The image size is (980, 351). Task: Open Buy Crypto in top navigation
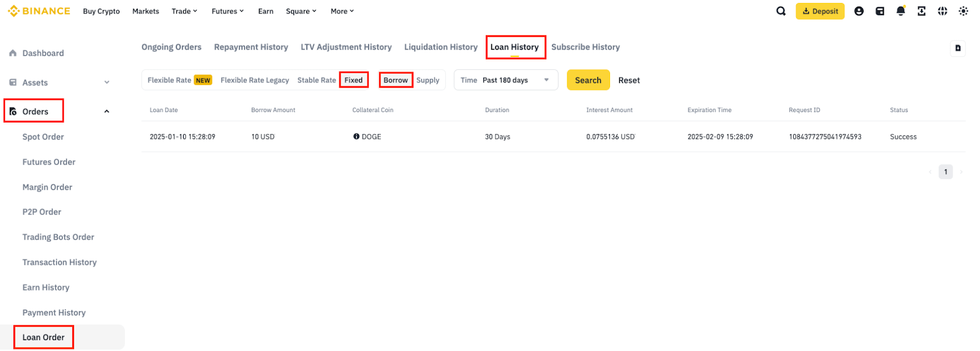point(101,11)
